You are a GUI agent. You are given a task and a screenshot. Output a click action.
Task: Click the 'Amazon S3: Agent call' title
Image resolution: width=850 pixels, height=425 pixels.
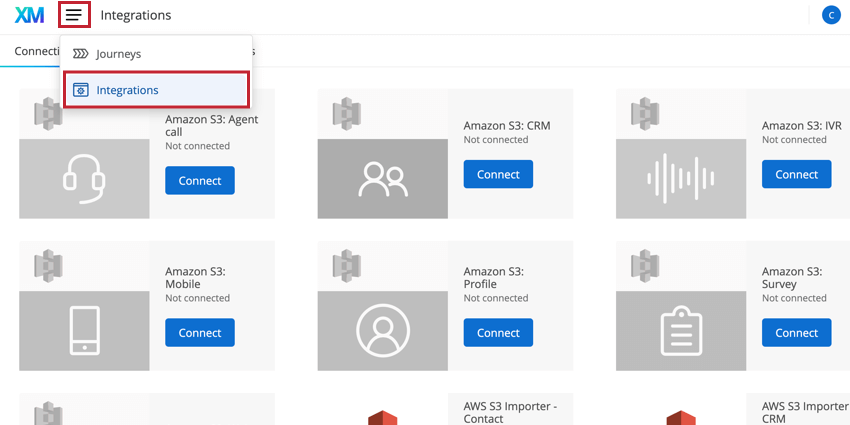(212, 126)
